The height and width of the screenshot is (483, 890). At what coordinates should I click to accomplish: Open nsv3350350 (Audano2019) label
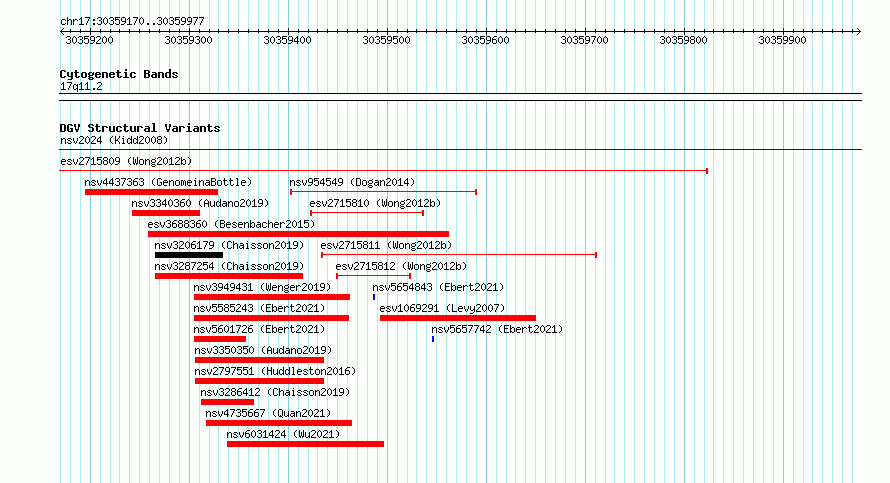(263, 350)
